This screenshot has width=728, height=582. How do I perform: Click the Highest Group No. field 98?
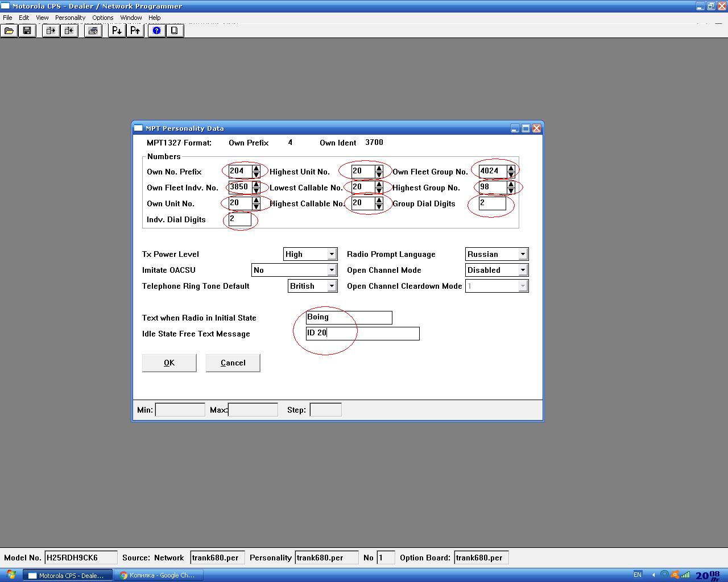click(x=493, y=187)
